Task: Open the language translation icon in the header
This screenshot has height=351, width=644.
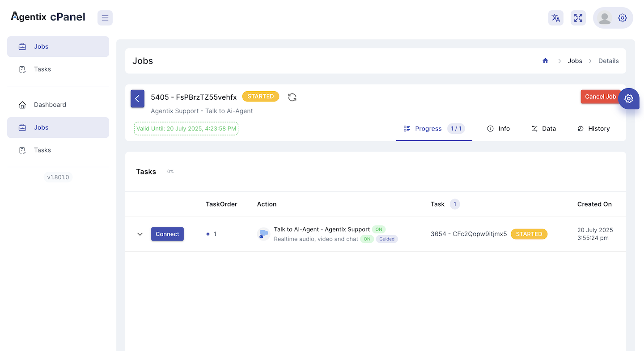Action: click(x=555, y=18)
